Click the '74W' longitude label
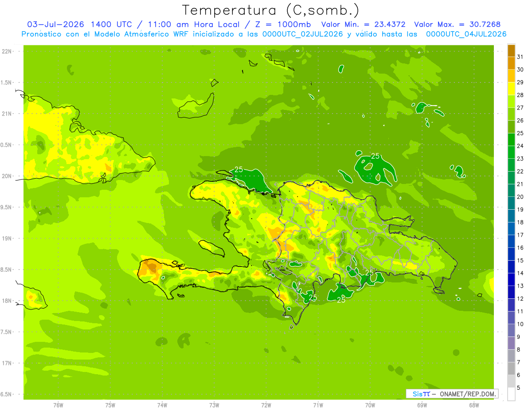Screen dimensions: 532x411 pyautogui.click(x=162, y=405)
